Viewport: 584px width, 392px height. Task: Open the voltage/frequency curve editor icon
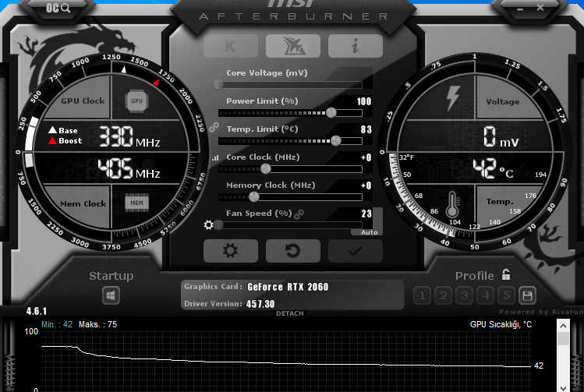(215, 158)
